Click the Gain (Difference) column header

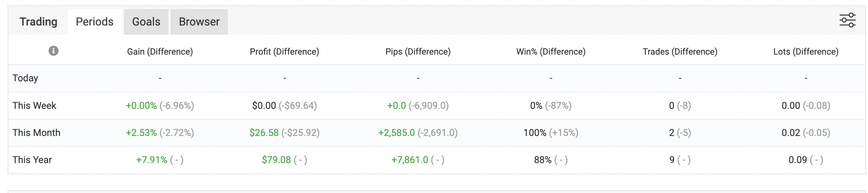(160, 51)
